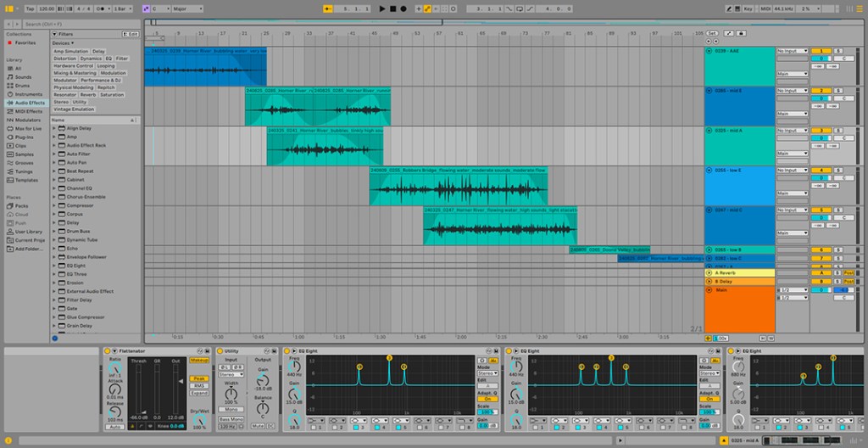
Task: Toggle the Utility device activator
Action: point(221,350)
